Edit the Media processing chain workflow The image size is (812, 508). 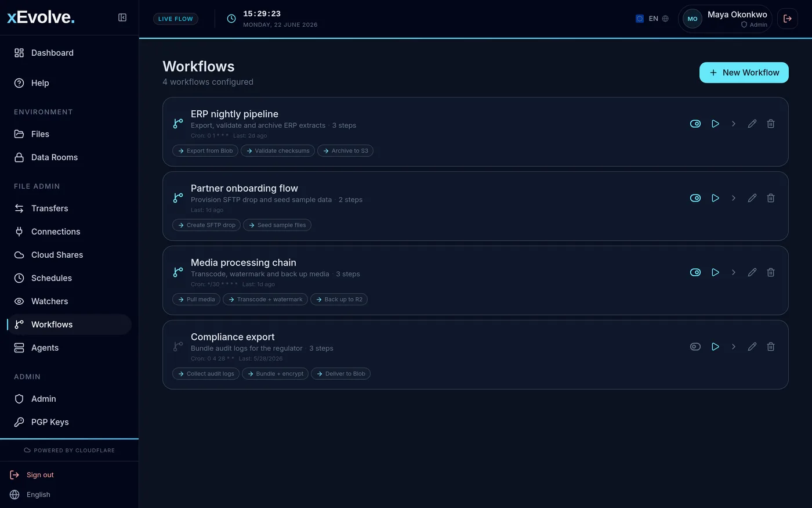[752, 272]
